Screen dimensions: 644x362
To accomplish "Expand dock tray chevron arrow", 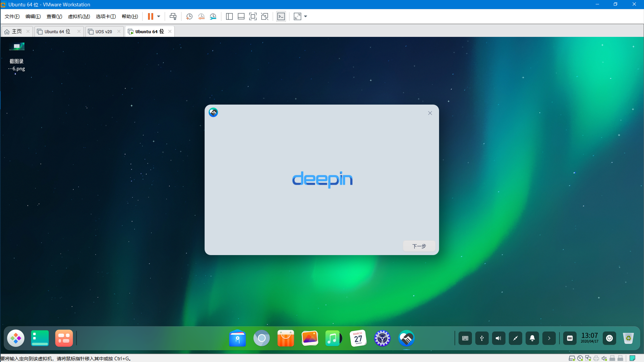I will coord(549,338).
